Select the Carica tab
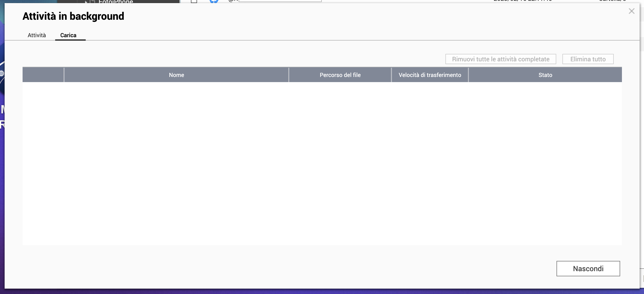 [68, 35]
